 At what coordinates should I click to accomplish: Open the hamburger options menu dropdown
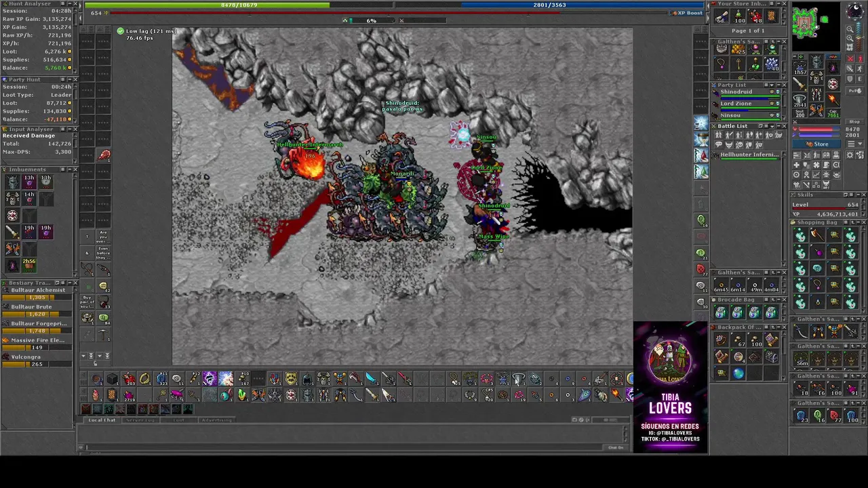click(x=854, y=144)
